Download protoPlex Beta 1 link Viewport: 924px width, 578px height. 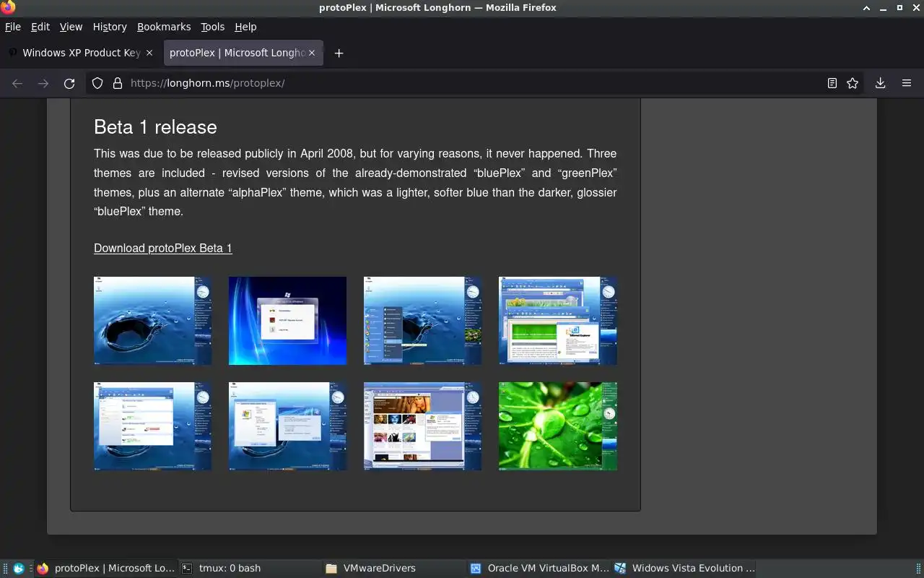click(x=163, y=248)
